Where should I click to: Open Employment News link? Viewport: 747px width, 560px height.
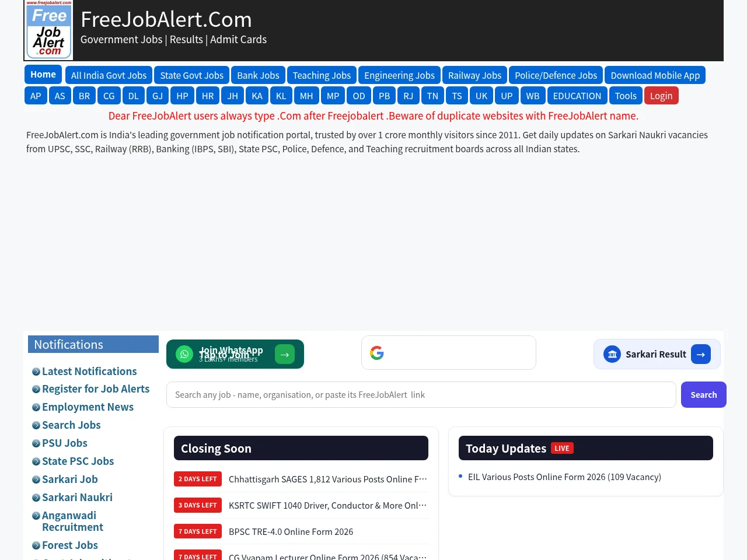[88, 407]
